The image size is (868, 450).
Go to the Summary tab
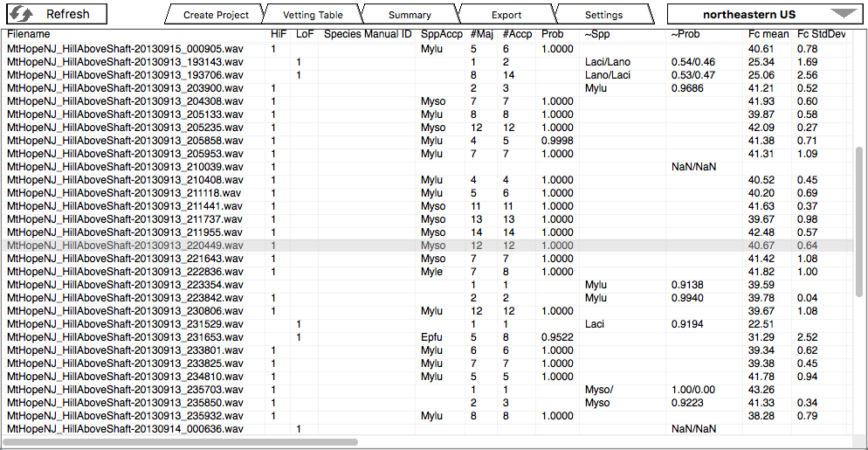click(410, 15)
